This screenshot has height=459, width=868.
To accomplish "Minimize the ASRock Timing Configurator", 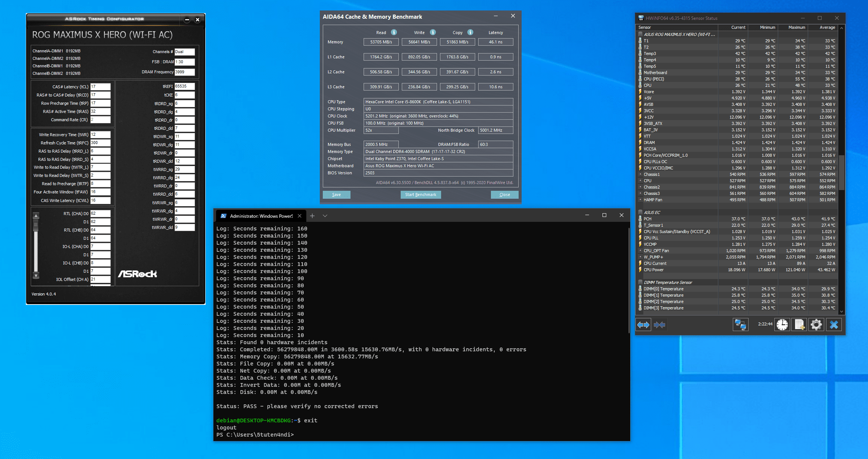I will tap(187, 19).
